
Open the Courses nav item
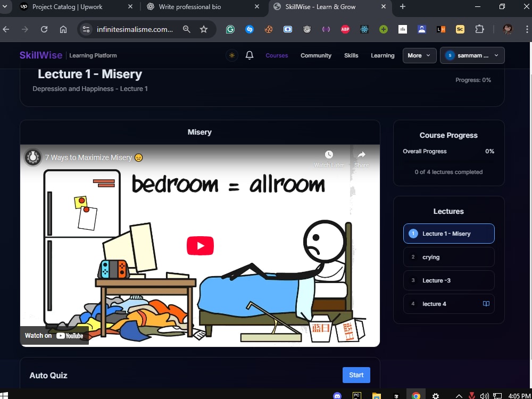click(277, 55)
